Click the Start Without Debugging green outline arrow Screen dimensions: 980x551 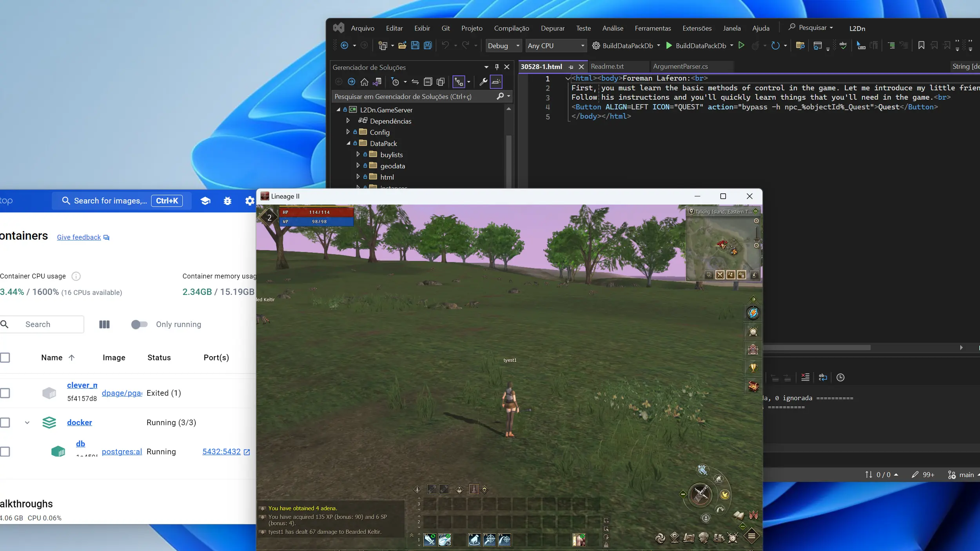[x=741, y=45]
